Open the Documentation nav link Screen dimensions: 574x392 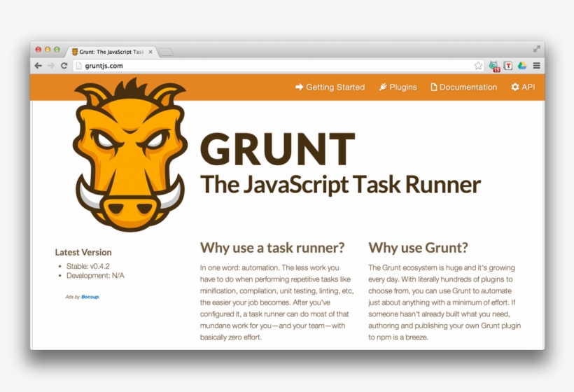click(463, 87)
